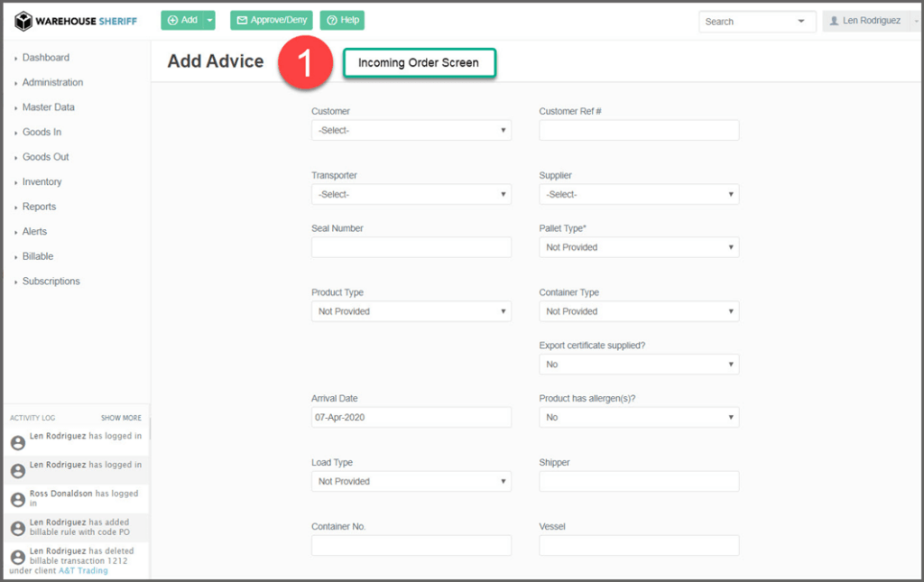
Task: Expand the search box dropdown arrow
Action: 801,22
